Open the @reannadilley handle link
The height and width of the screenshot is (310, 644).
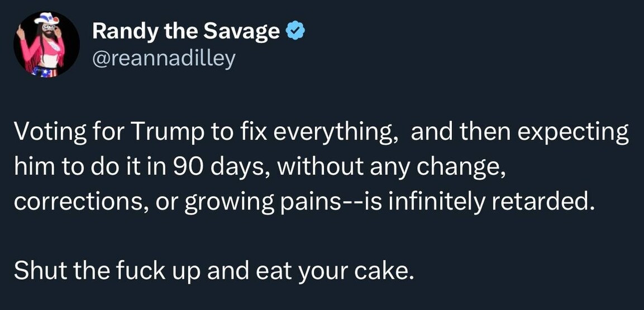click(x=163, y=58)
